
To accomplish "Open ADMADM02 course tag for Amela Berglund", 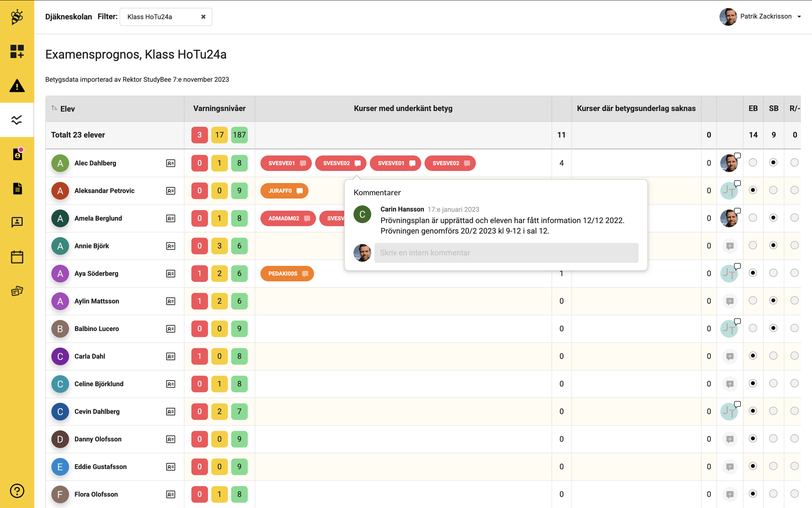I will coord(288,218).
